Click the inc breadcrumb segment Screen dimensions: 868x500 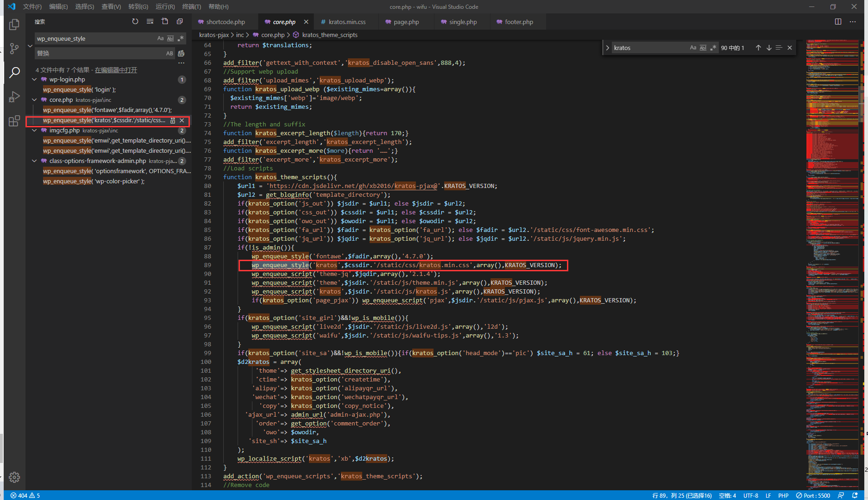(240, 35)
